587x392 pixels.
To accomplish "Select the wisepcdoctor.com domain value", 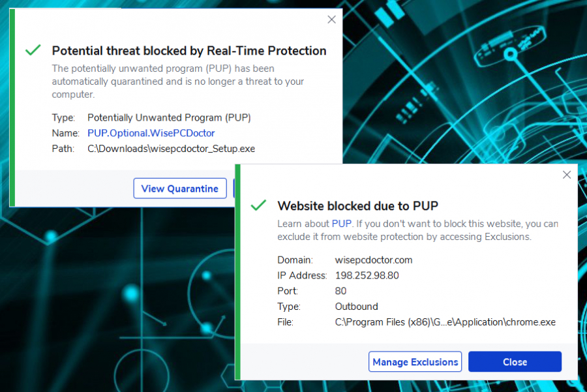I will click(374, 260).
